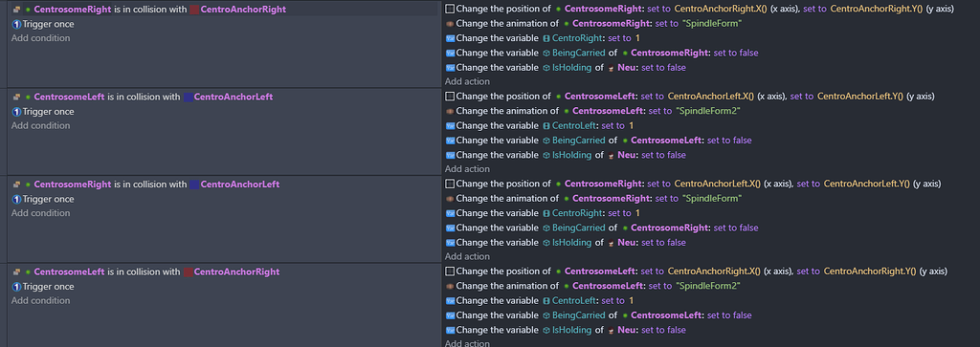The image size is (980, 347).
Task: Select "SpindleForm2" value in CentrosomeLeft/CentroAnchorRight event
Action: 708,286
